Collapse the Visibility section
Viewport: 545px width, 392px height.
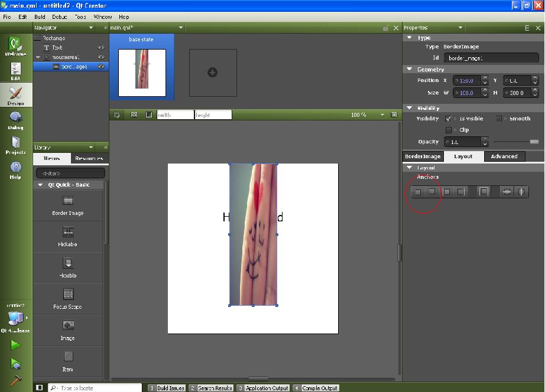click(x=410, y=107)
